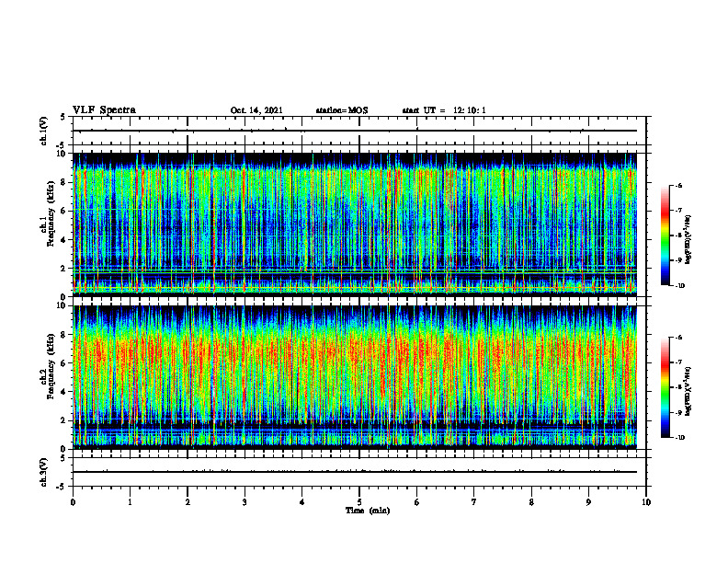Viewport: 728px width, 563px height.
Task: Click the 2 tick label on Time axis
Action: [x=188, y=502]
